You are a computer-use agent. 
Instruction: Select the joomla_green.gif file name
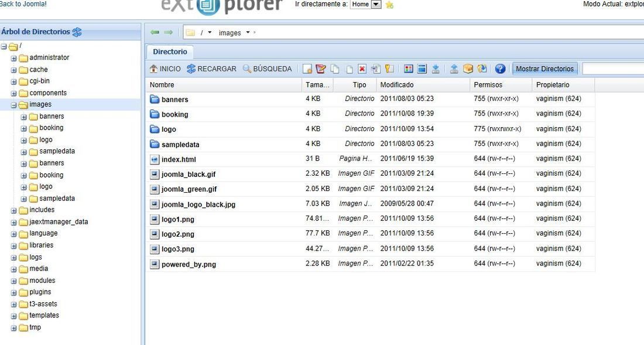189,189
